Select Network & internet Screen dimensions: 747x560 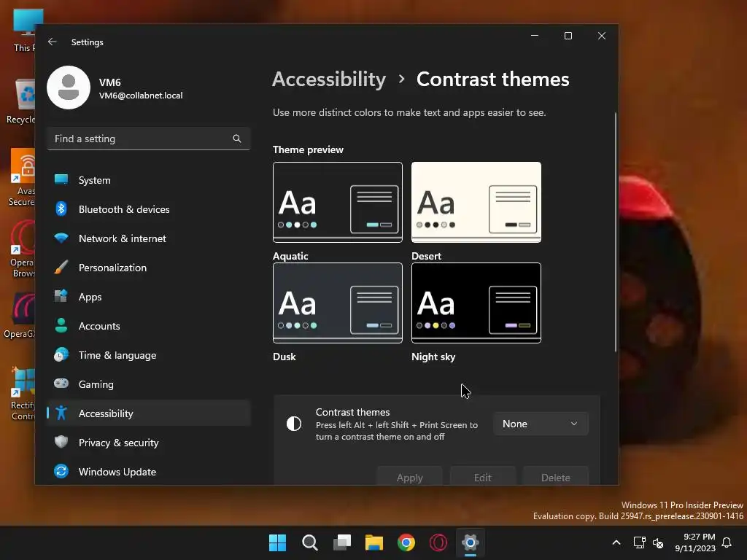(x=149, y=238)
